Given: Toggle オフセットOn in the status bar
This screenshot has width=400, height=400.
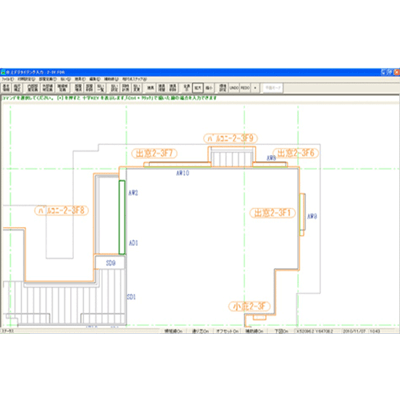Looking at the screenshot, I should click(x=227, y=331).
